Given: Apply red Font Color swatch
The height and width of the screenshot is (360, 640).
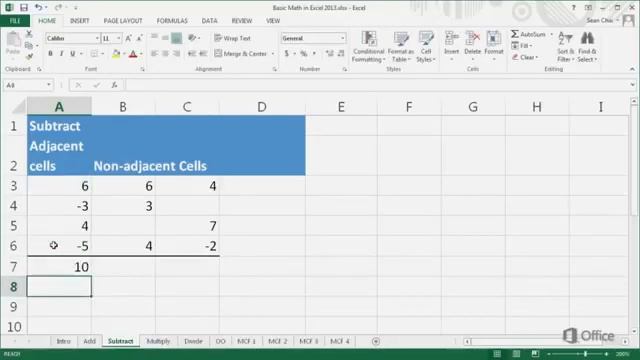Looking at the screenshot, I should point(133,53).
